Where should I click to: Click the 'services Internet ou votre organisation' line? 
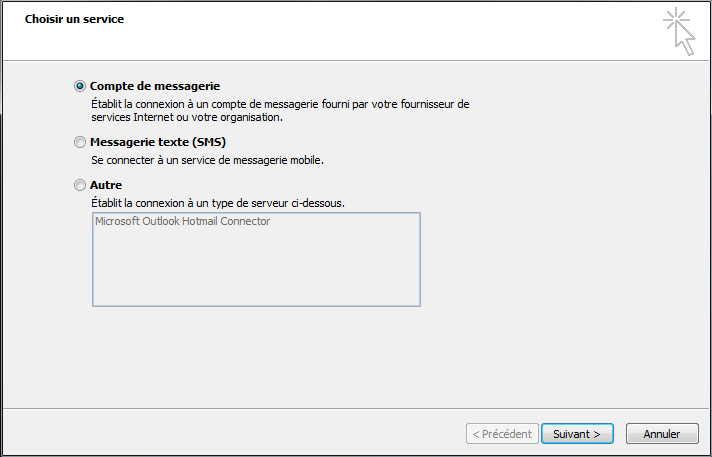point(187,117)
